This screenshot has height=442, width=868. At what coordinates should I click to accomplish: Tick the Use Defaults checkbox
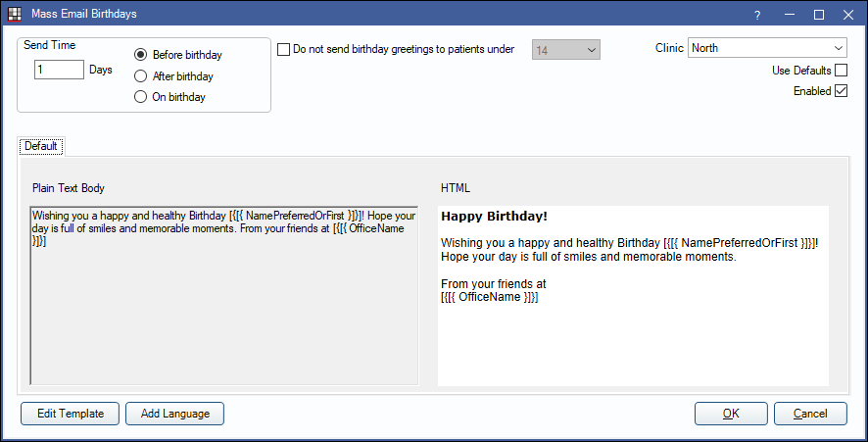coord(841,71)
